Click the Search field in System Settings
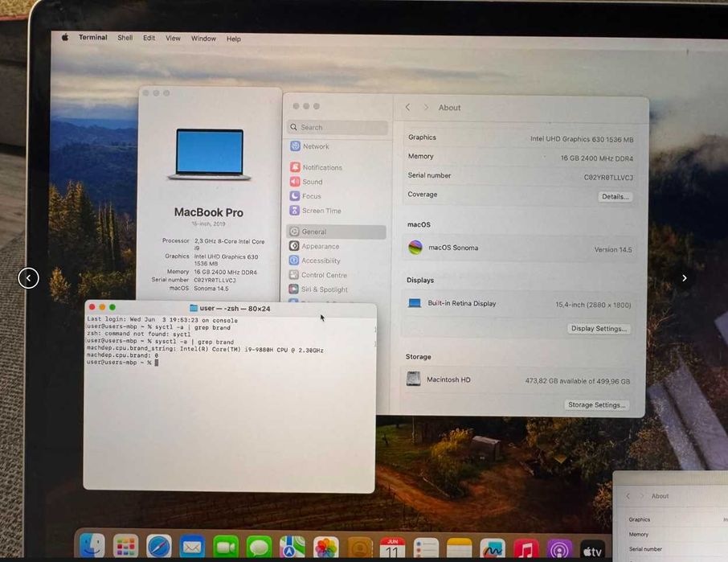The image size is (728, 562). click(x=337, y=127)
